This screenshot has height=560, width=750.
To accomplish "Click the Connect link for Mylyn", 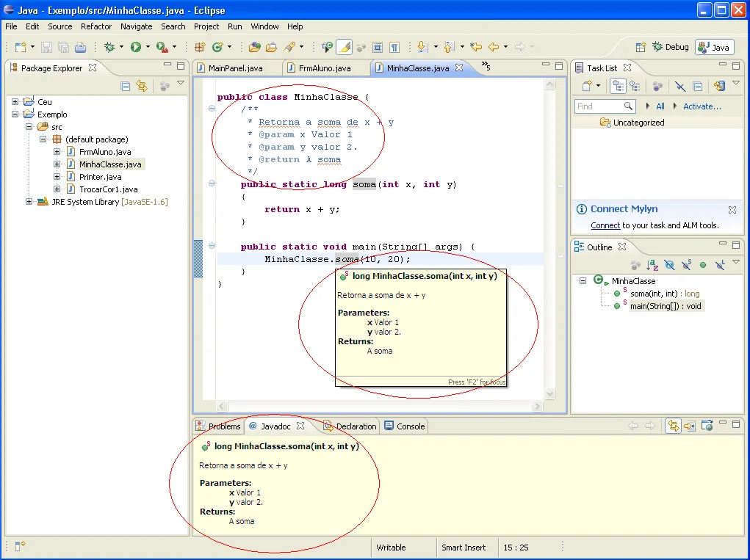I will pyautogui.click(x=605, y=225).
